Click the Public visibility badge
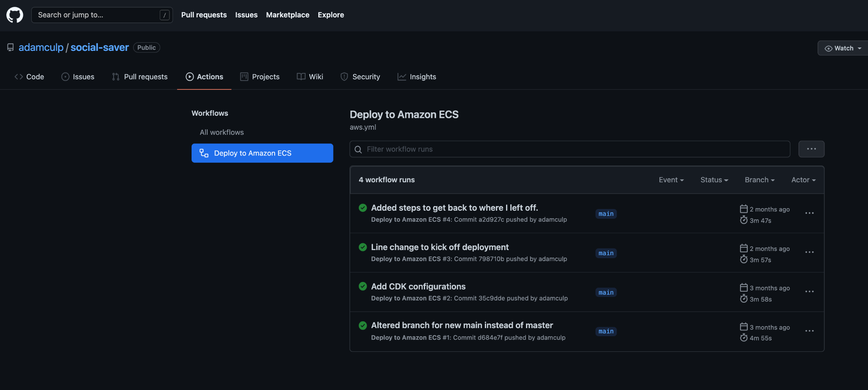 tap(147, 47)
